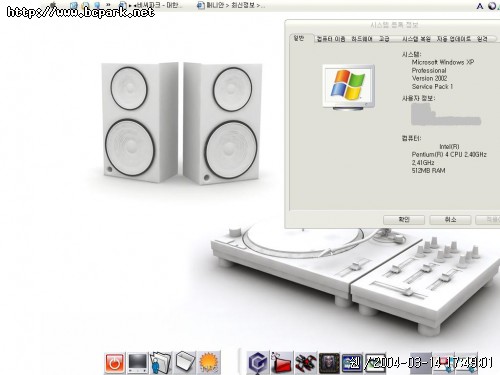Viewport: 500px width, 375px height.
Task: Click the 취소 (Cancel) button
Action: click(x=450, y=220)
